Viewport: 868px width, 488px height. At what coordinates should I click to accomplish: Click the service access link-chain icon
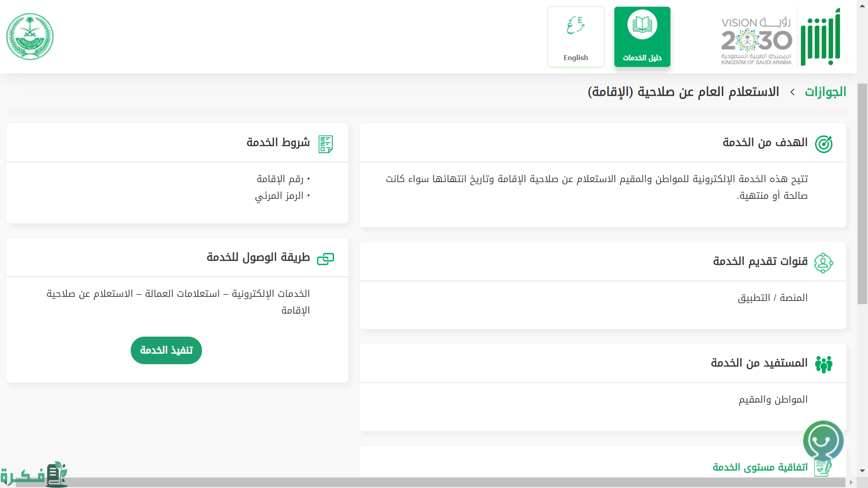325,258
